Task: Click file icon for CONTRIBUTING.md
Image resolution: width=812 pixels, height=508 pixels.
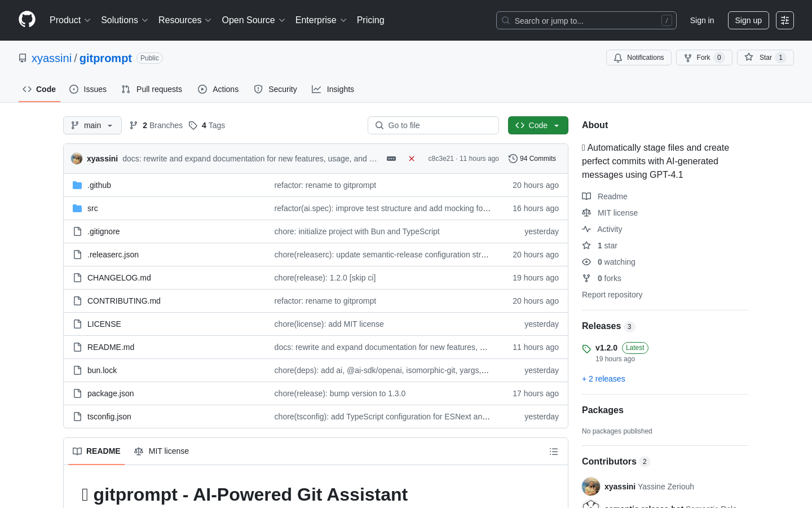Action: pos(77,301)
